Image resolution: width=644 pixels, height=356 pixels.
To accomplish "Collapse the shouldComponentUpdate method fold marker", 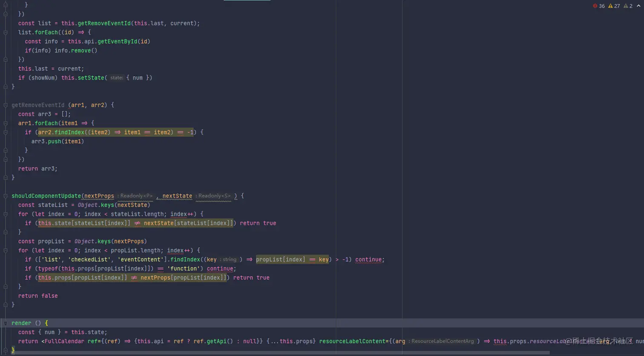I will click(x=6, y=196).
